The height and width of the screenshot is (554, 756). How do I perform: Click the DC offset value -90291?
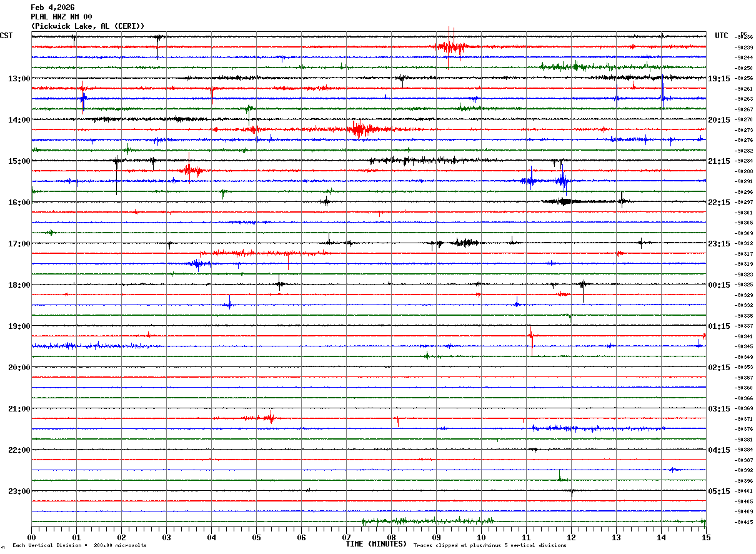click(744, 181)
